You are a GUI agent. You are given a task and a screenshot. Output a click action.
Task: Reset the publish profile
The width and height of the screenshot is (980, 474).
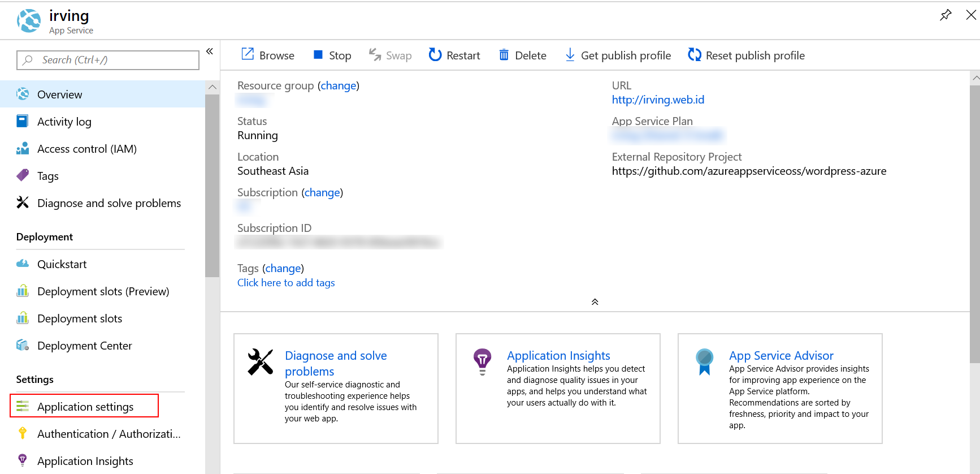point(746,55)
